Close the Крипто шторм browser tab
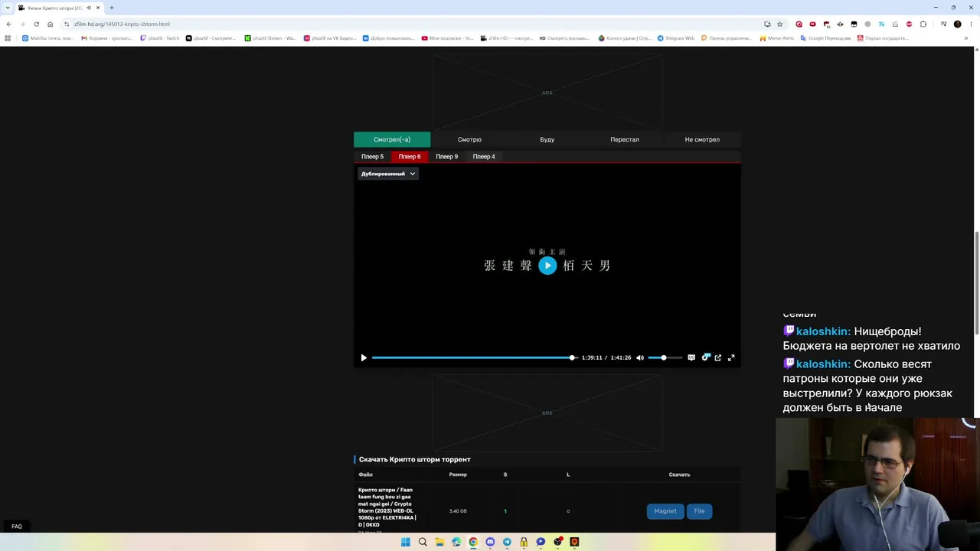The height and width of the screenshot is (551, 980). click(x=98, y=8)
